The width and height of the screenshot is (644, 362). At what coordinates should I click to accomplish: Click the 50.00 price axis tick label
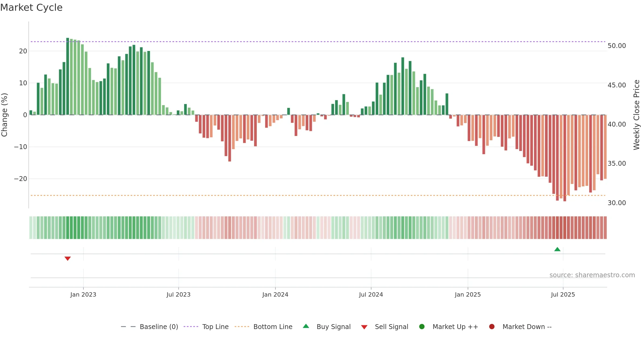[x=617, y=46]
